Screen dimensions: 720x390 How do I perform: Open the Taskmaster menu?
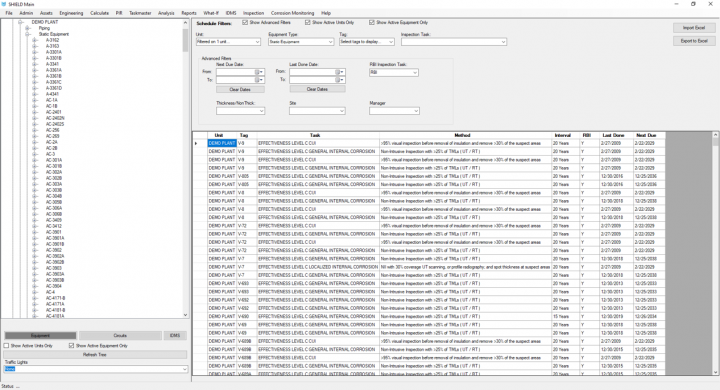click(140, 13)
